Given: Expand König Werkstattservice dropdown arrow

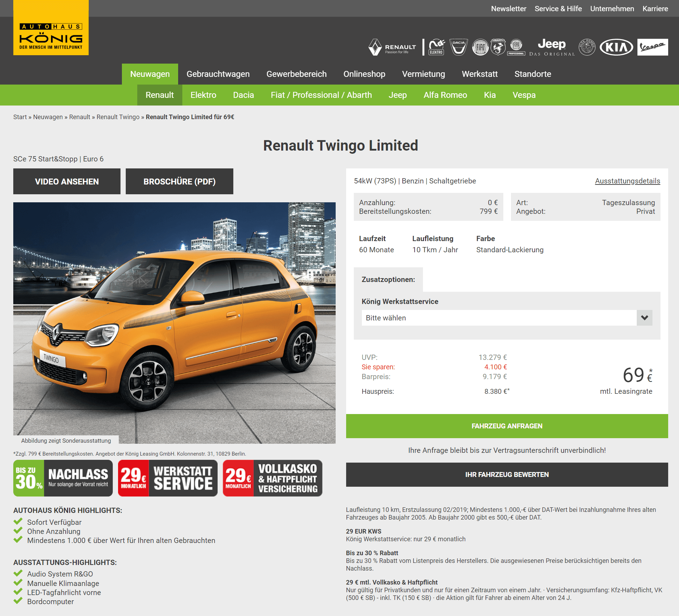Looking at the screenshot, I should 644,318.
